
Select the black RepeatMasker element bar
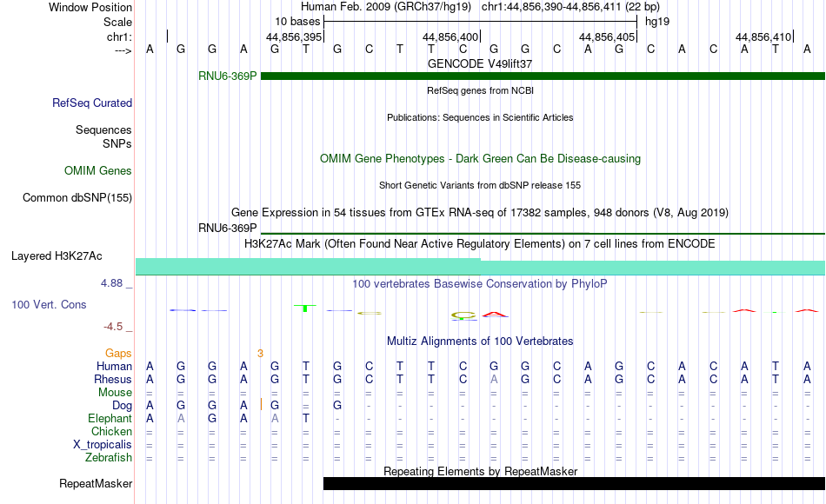click(574, 483)
